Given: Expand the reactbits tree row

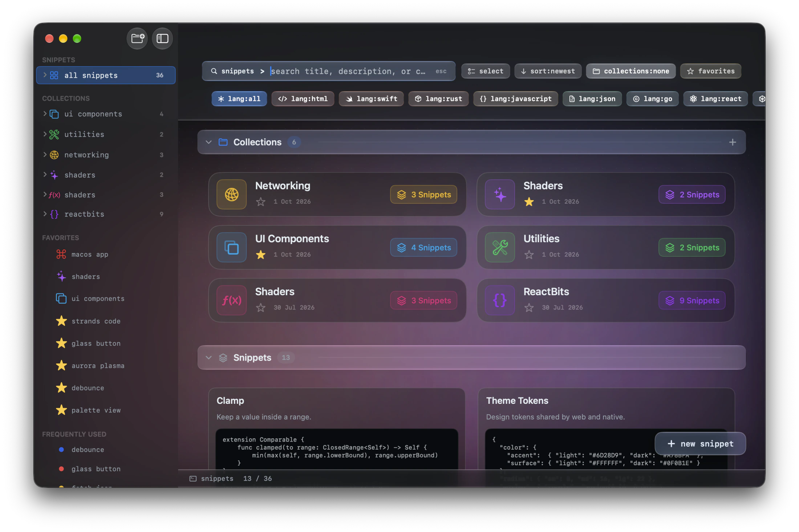Looking at the screenshot, I should click(45, 214).
